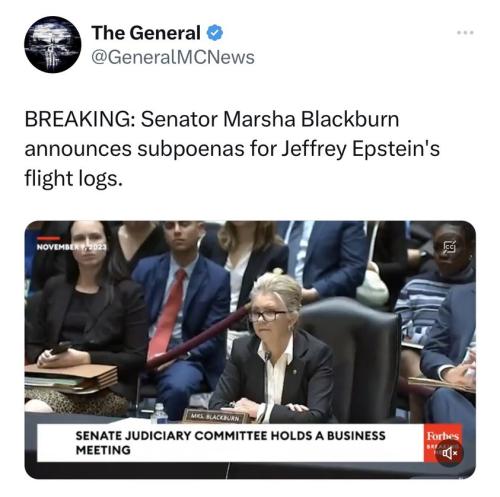Viewport: 500px width, 497px height.
Task: Click the blue verified badge
Action: [215, 33]
